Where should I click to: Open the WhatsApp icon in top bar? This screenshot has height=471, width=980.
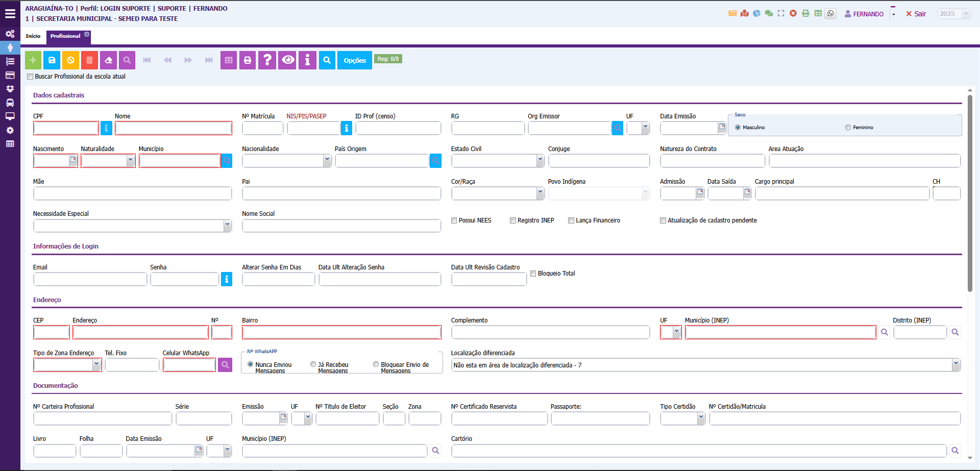(830, 14)
